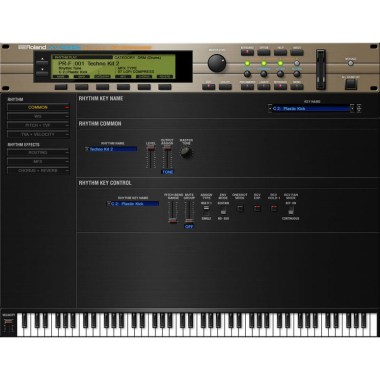Toggle the Env Mode sustain switch
Image resolution: width=380 pixels, height=380 pixels.
tap(223, 211)
